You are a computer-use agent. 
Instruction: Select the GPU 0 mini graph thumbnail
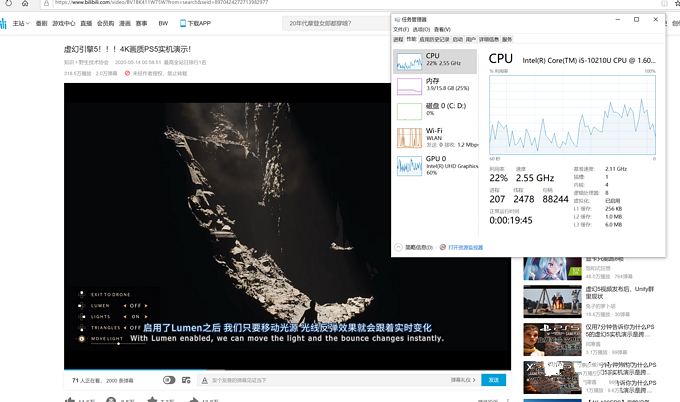point(409,166)
